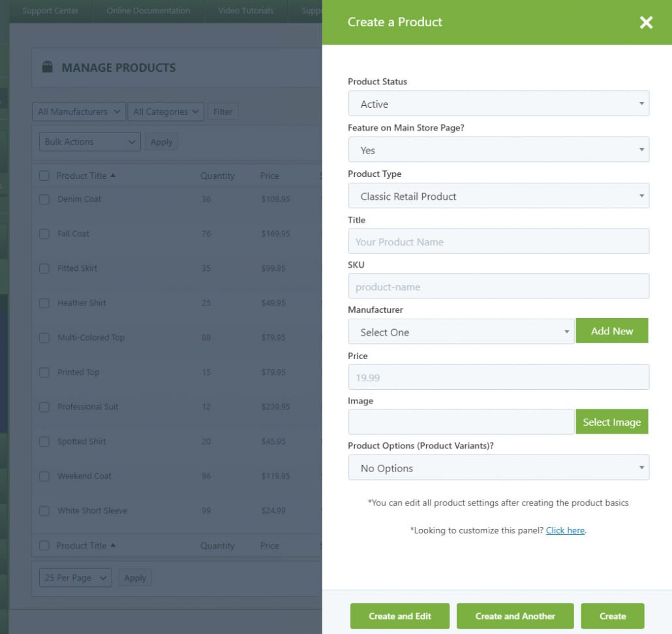Check the White Short Sleeve checkbox

(x=44, y=511)
